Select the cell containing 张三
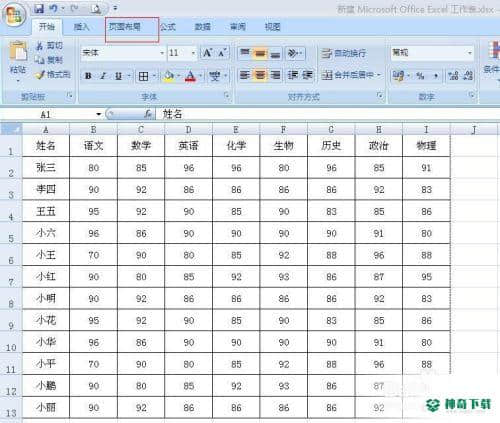This screenshot has height=423, width=500. [46, 168]
